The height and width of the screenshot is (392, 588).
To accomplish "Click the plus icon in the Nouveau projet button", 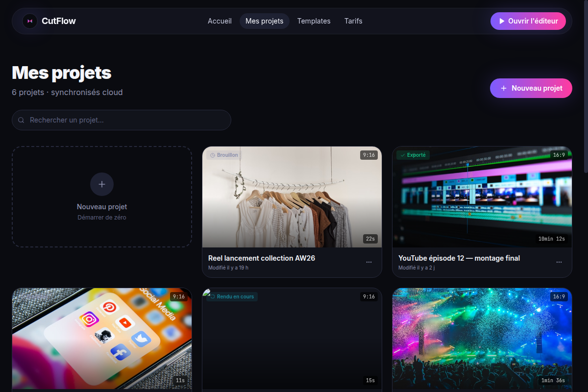I will 504,88.
